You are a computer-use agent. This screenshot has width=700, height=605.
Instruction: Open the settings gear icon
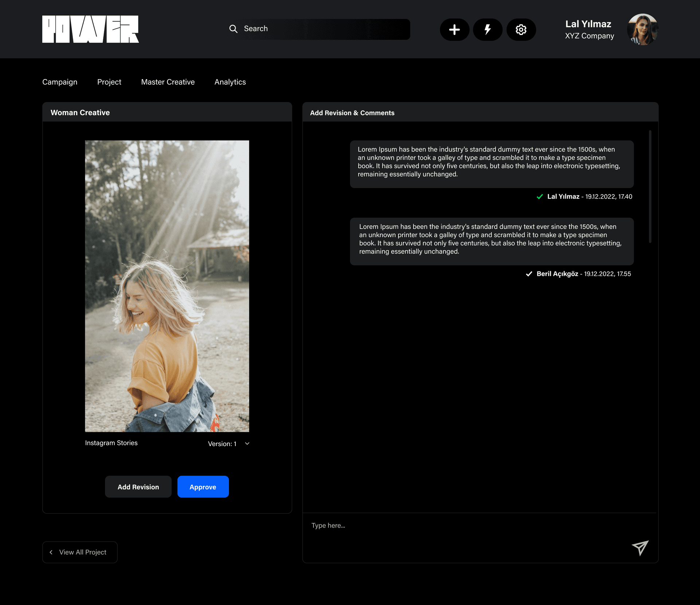521,30
